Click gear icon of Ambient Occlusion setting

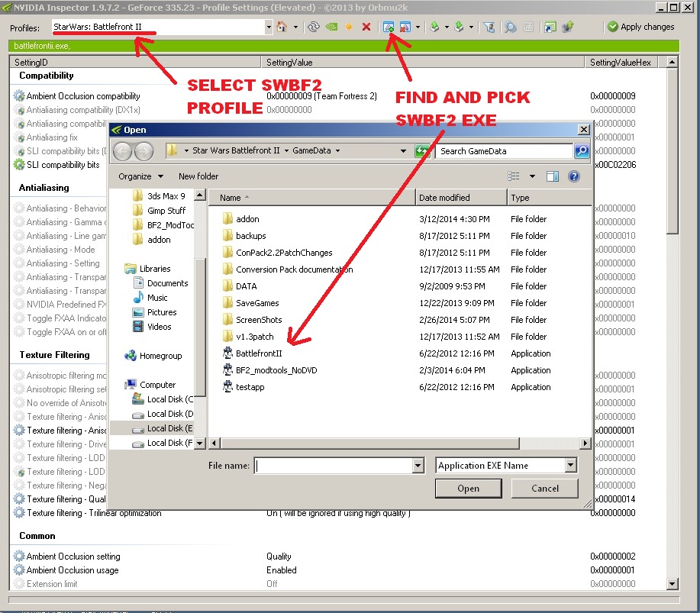click(19, 557)
